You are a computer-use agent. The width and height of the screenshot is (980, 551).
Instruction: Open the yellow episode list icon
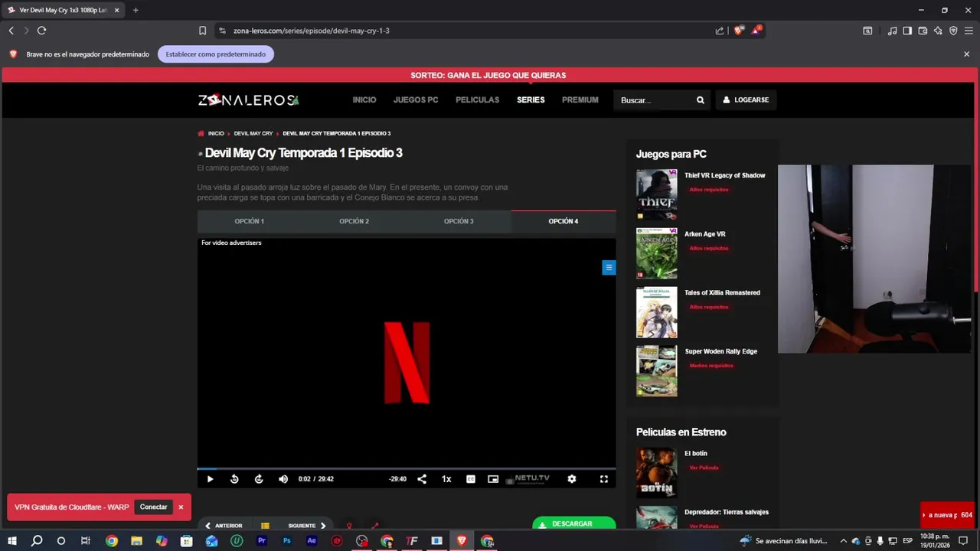(x=265, y=526)
